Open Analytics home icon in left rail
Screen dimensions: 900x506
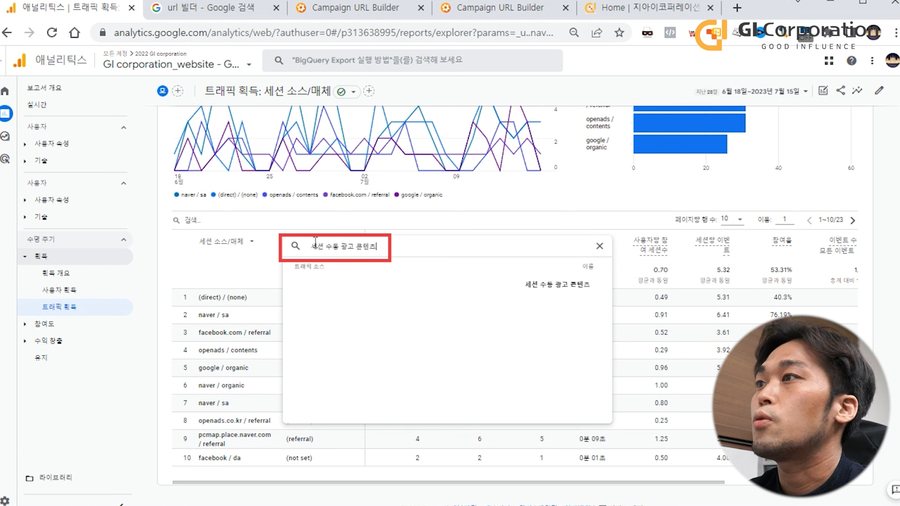click(x=5, y=91)
